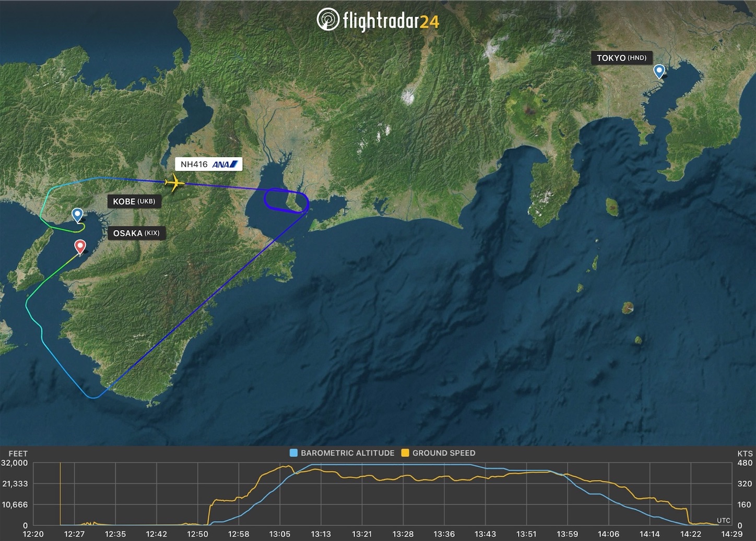Screen dimensions: 756x541
Task: Toggle the BAROMETRIC ALTITUDE graph line
Action: coord(347,453)
